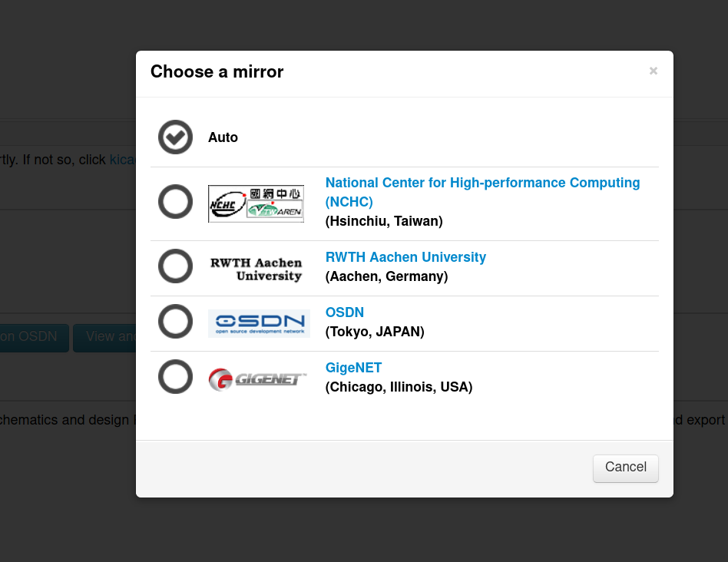Select the NCHC Taiwan mirror radio button
The width and height of the screenshot is (728, 562).
[x=175, y=202]
